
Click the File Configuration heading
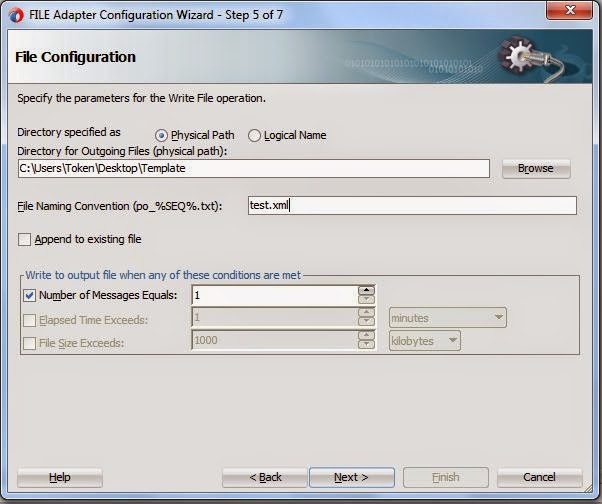(75, 57)
